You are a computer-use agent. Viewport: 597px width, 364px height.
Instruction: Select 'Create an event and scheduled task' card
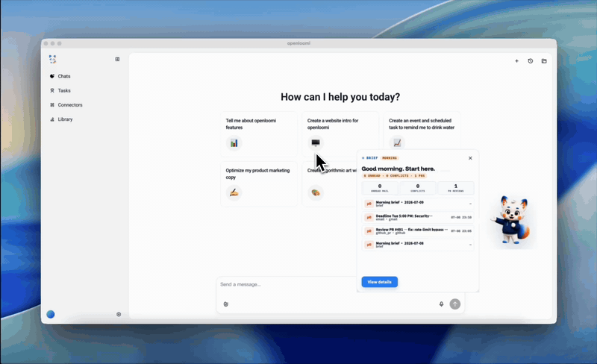click(x=422, y=131)
